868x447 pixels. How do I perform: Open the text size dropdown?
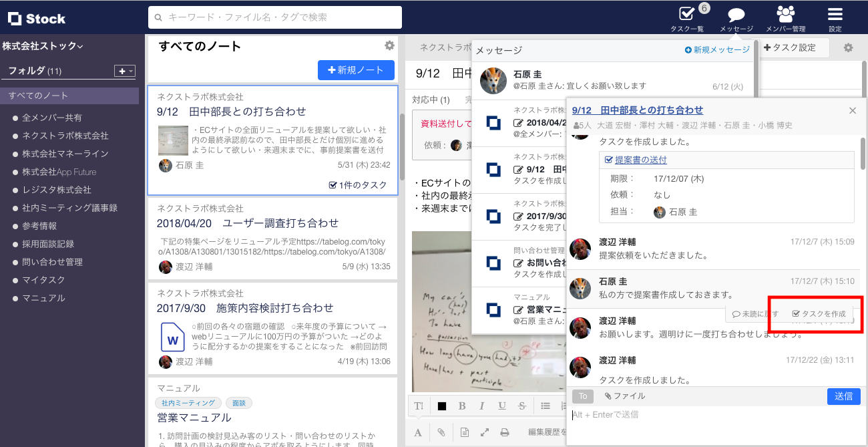pyautogui.click(x=417, y=406)
